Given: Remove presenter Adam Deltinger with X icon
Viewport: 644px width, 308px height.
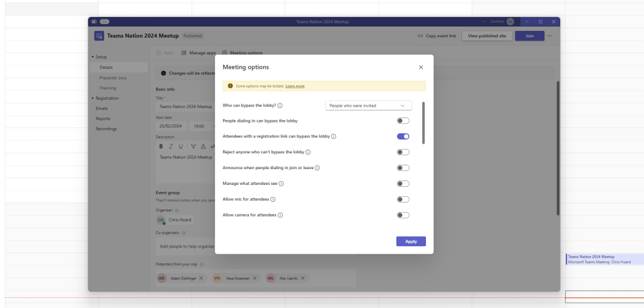Looking at the screenshot, I should click(x=201, y=278).
